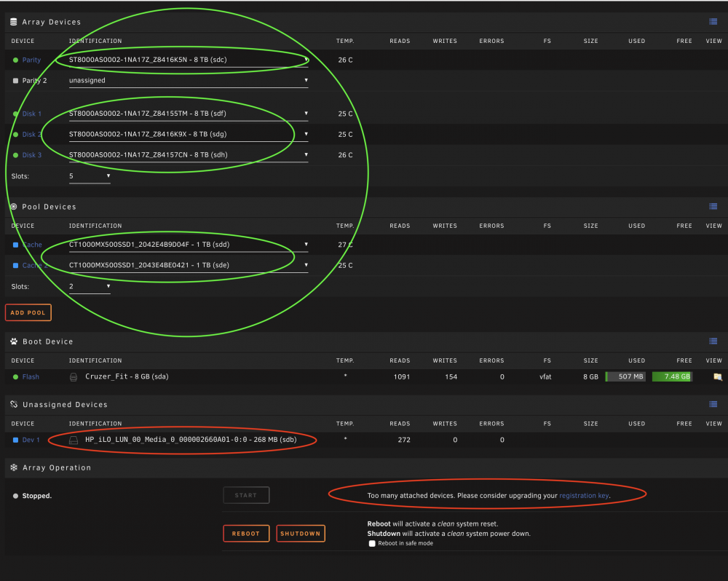
Task: Open Cache 2 device dropdown
Action: pos(189,265)
